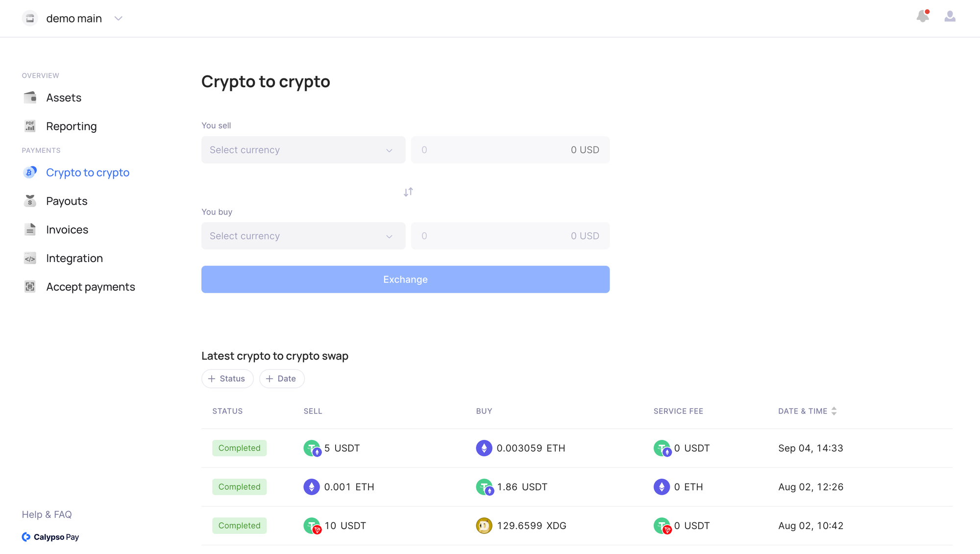Click the Exchange button

pyautogui.click(x=405, y=279)
